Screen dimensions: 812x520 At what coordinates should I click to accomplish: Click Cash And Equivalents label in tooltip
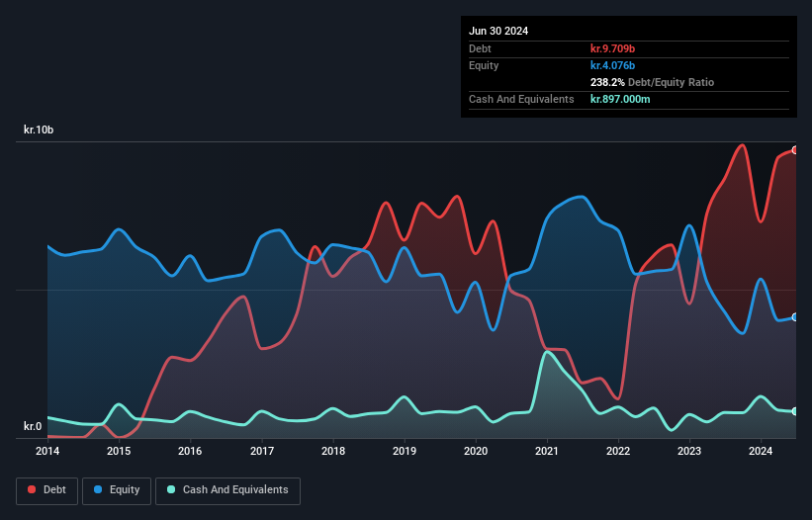pyautogui.click(x=521, y=99)
